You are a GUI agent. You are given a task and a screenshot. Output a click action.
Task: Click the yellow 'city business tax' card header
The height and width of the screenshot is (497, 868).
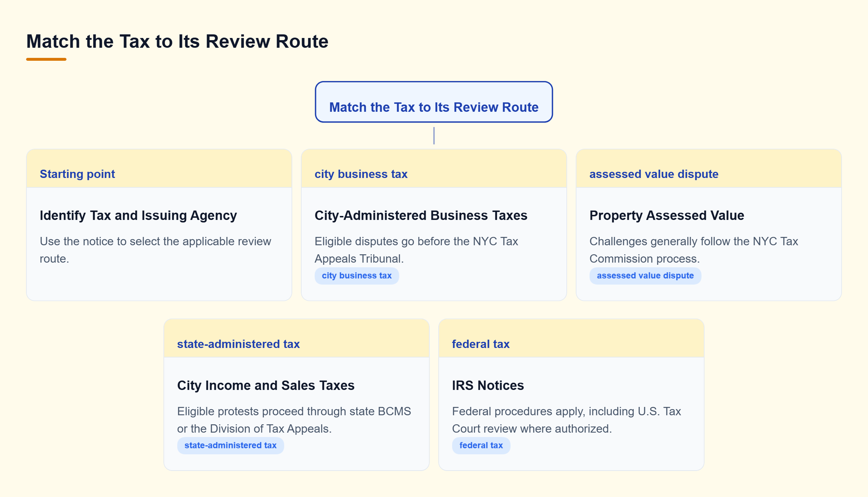click(434, 169)
